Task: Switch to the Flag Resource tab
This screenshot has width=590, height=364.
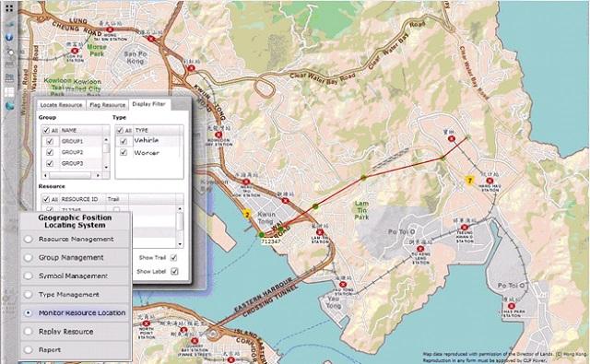Action: [x=107, y=105]
